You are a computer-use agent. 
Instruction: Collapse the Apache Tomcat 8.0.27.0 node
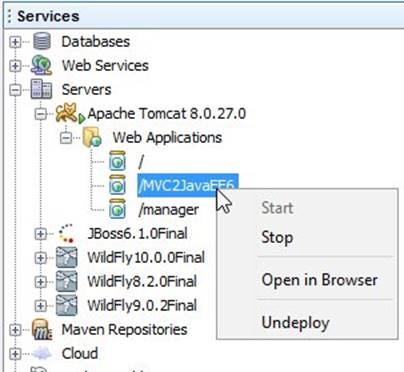click(41, 114)
